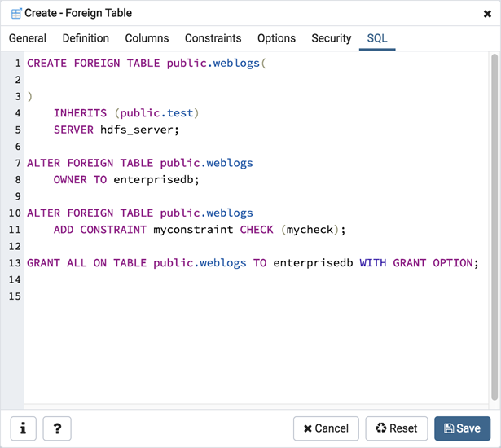Click the Reset button
Screen dimensions: 501x448
click(x=397, y=428)
